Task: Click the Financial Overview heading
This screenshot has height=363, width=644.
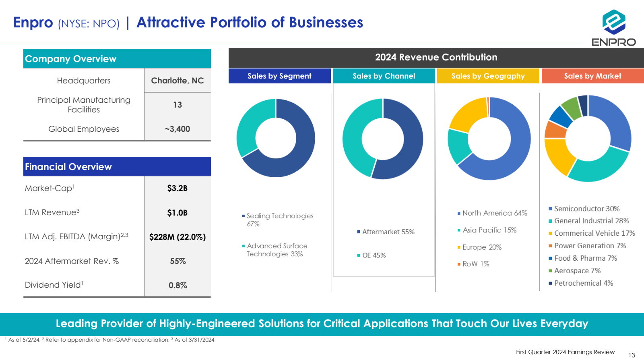Action: (117, 166)
